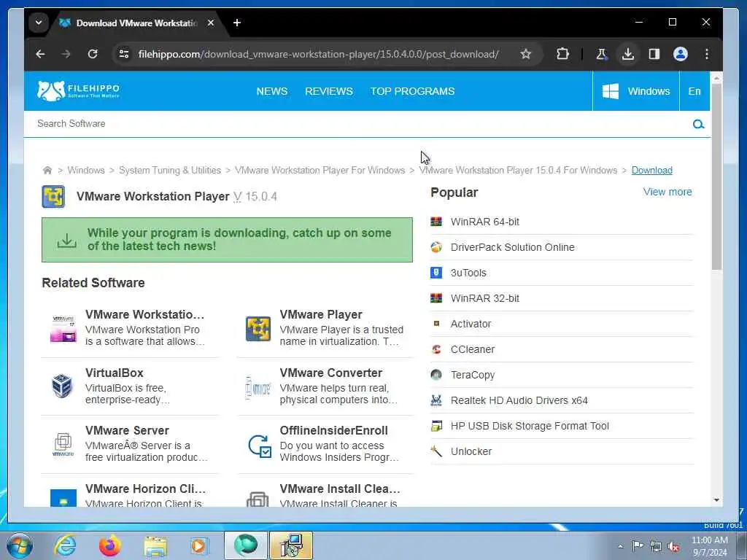This screenshot has height=560, width=747.
Task: Open the Chrome profile avatar
Action: click(681, 54)
